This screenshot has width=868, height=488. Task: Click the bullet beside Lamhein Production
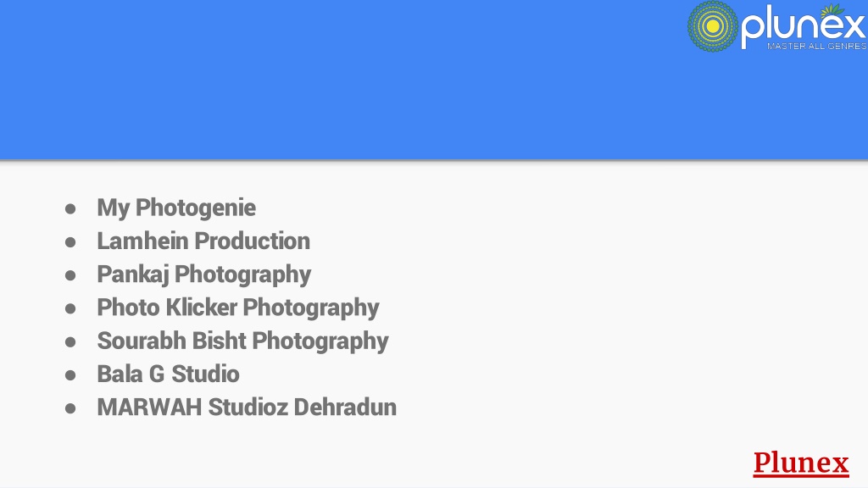click(x=70, y=242)
